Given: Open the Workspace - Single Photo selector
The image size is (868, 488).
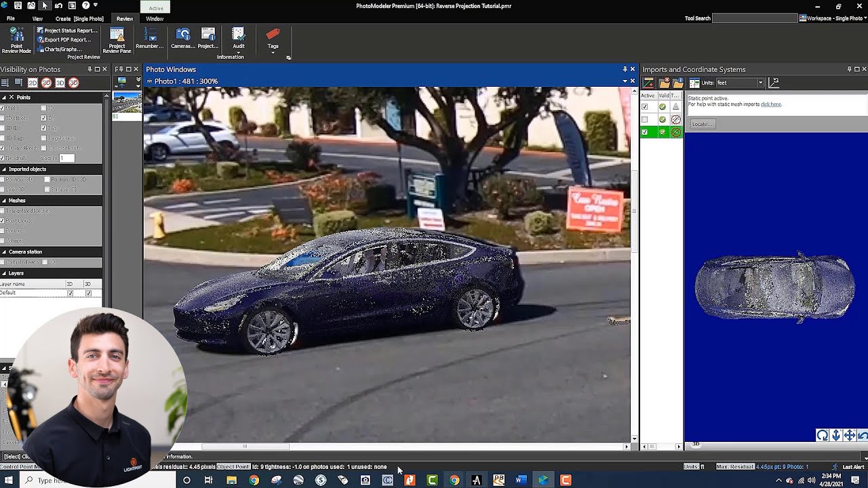Looking at the screenshot, I should [x=833, y=18].
